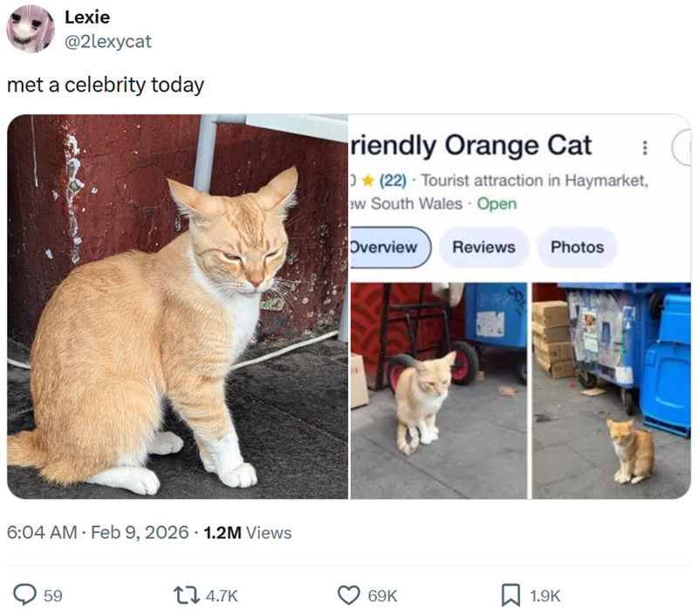The image size is (698, 616).
Task: Click the yellow star rating icon
Action: pyautogui.click(x=368, y=181)
